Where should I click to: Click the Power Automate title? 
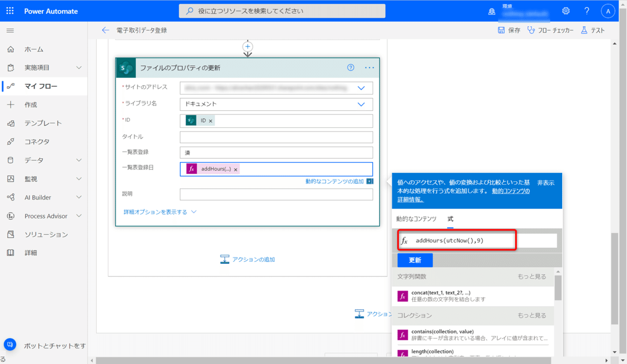coord(51,11)
